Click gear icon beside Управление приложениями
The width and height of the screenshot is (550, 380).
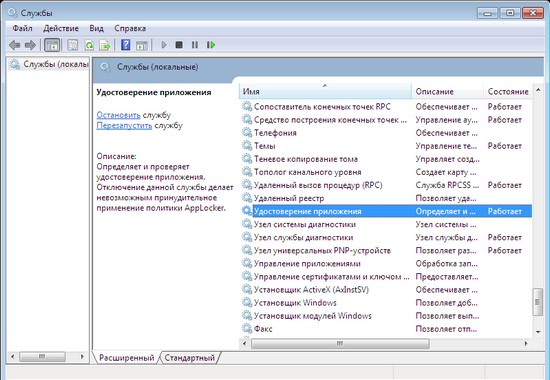point(247,264)
